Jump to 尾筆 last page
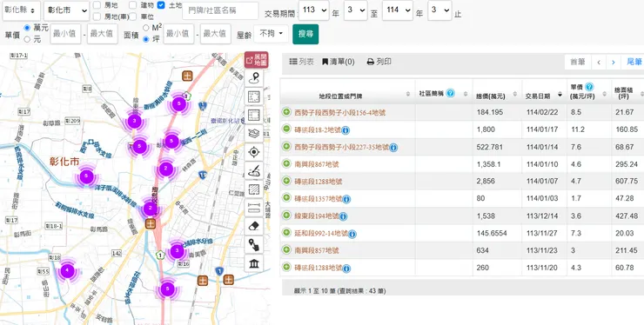The height and width of the screenshot is (325, 644). tap(634, 63)
